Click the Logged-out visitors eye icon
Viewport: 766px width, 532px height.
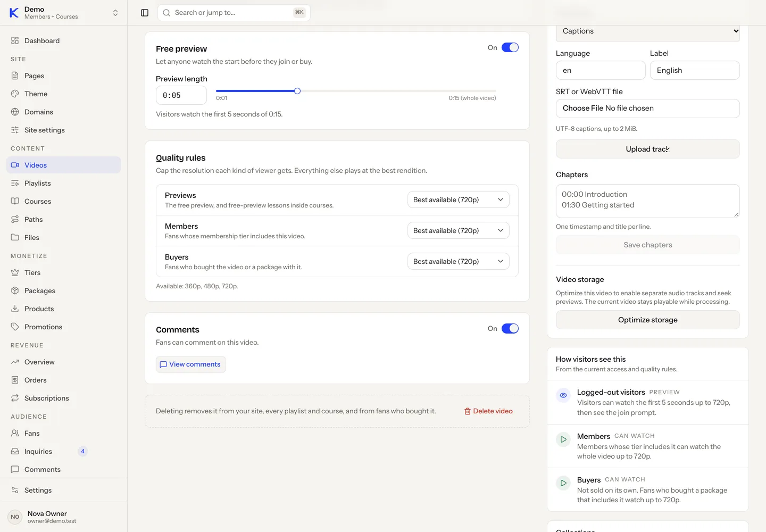[563, 395]
